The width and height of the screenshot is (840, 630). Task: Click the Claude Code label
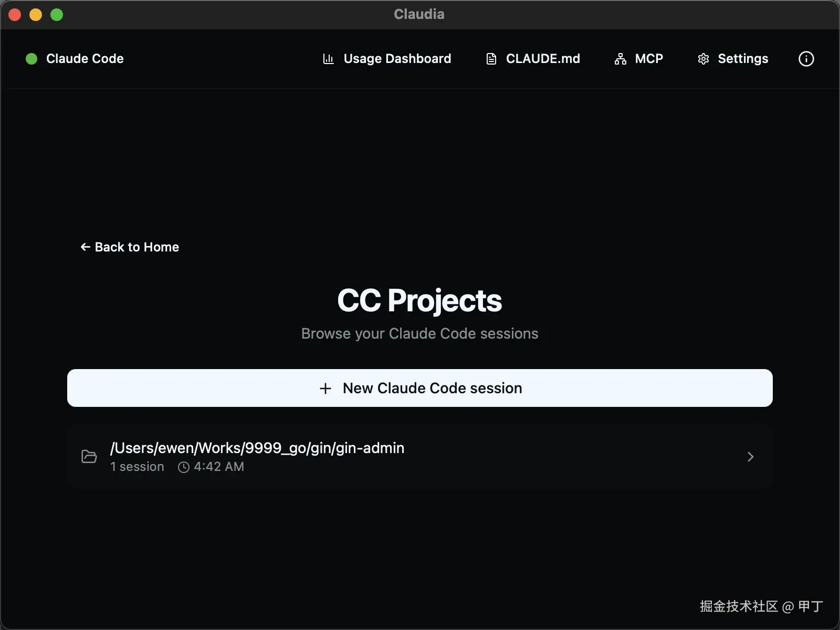pos(85,59)
